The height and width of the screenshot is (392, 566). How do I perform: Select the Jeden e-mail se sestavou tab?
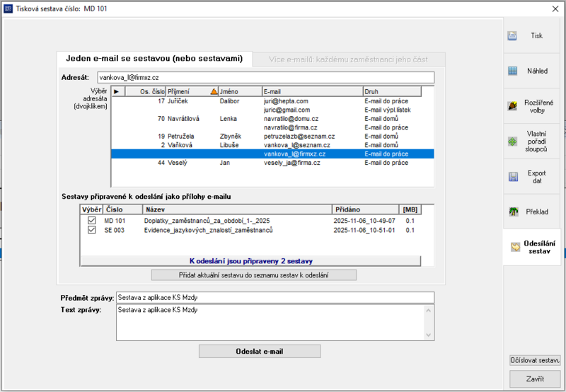[154, 59]
